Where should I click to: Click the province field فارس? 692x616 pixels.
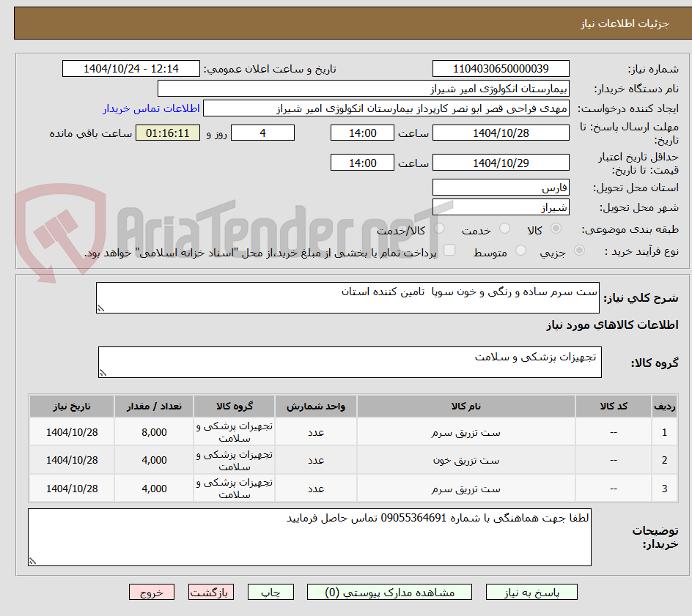pyautogui.click(x=501, y=188)
